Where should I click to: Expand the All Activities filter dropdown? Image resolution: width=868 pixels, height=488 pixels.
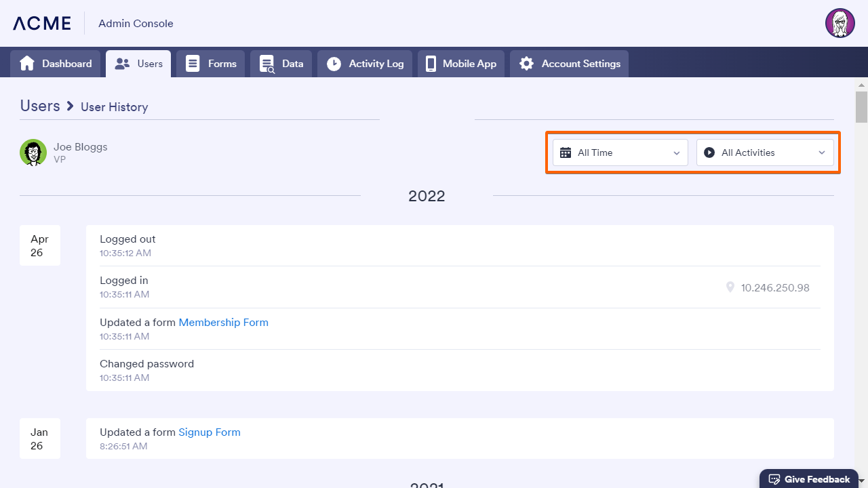tap(764, 152)
